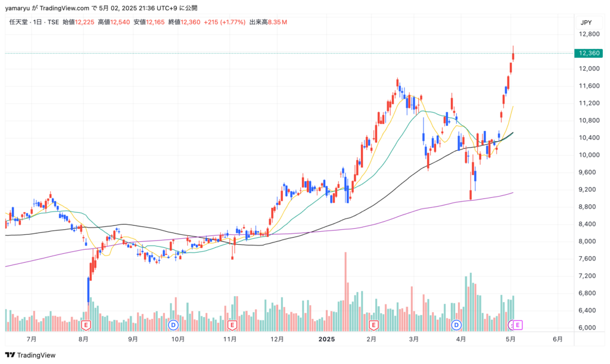
Task: Click the 安値12,165 low value
Action: [149, 22]
